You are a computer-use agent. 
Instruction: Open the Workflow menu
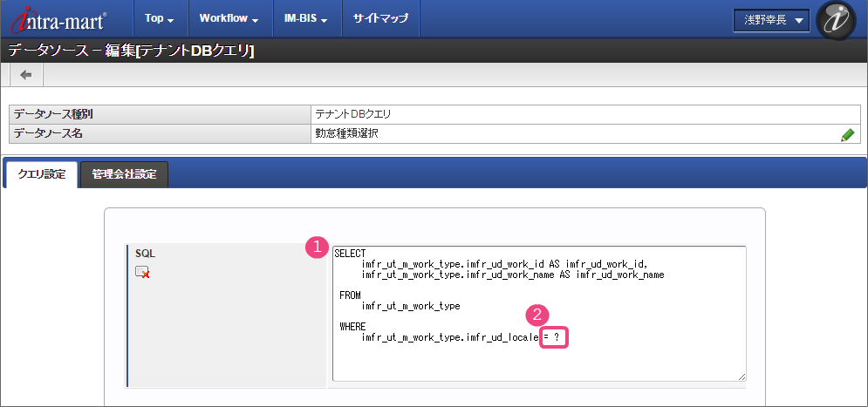229,18
